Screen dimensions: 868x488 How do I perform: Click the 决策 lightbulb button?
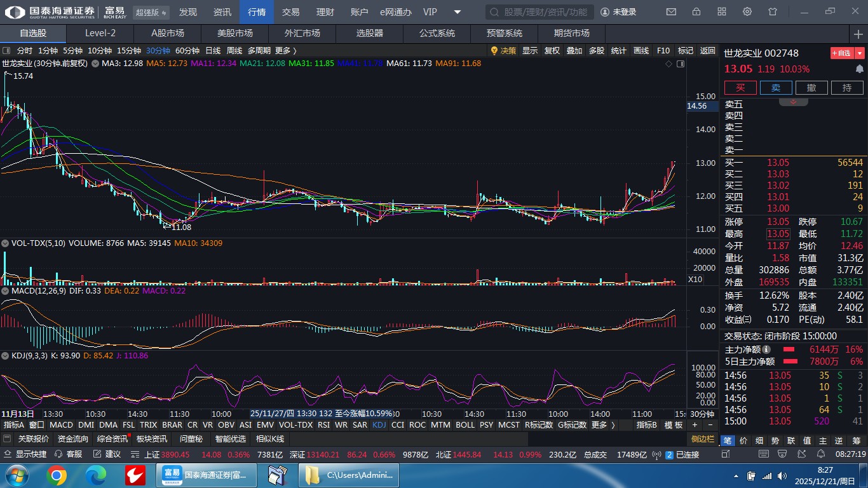(x=503, y=51)
